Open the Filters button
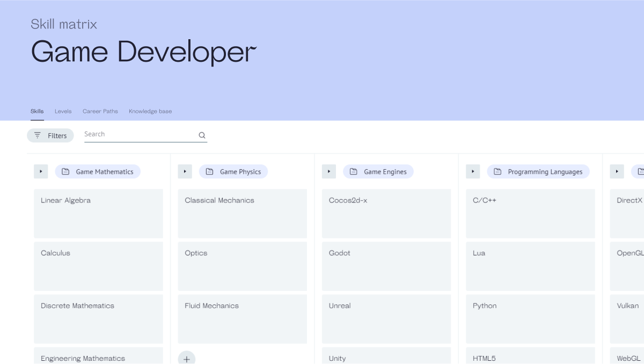Viewport: 644px width, 364px height. [50, 135]
